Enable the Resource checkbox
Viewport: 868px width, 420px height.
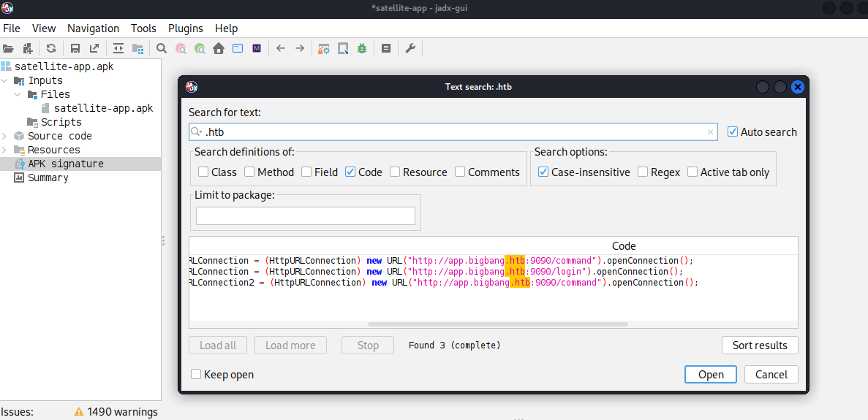tap(395, 172)
